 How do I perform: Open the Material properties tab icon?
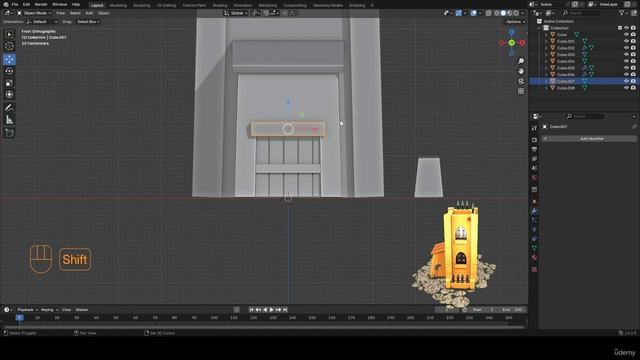coord(534,258)
